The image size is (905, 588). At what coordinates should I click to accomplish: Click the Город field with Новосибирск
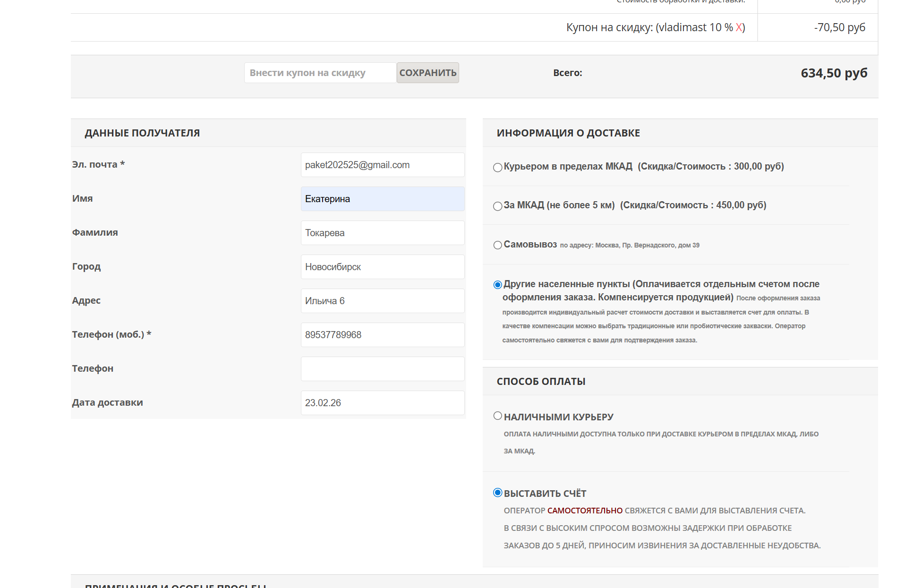382,267
